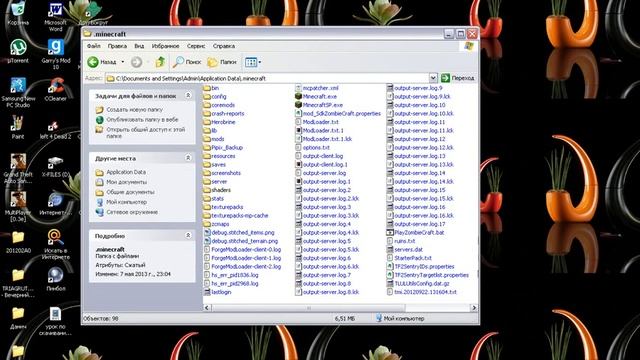Go up one folder level icon

click(x=160, y=62)
